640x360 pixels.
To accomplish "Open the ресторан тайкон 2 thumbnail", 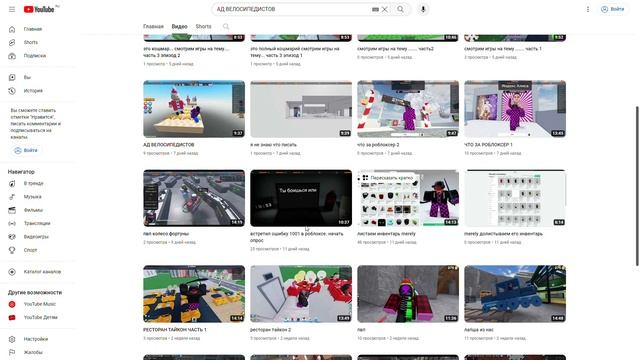I will (x=301, y=294).
